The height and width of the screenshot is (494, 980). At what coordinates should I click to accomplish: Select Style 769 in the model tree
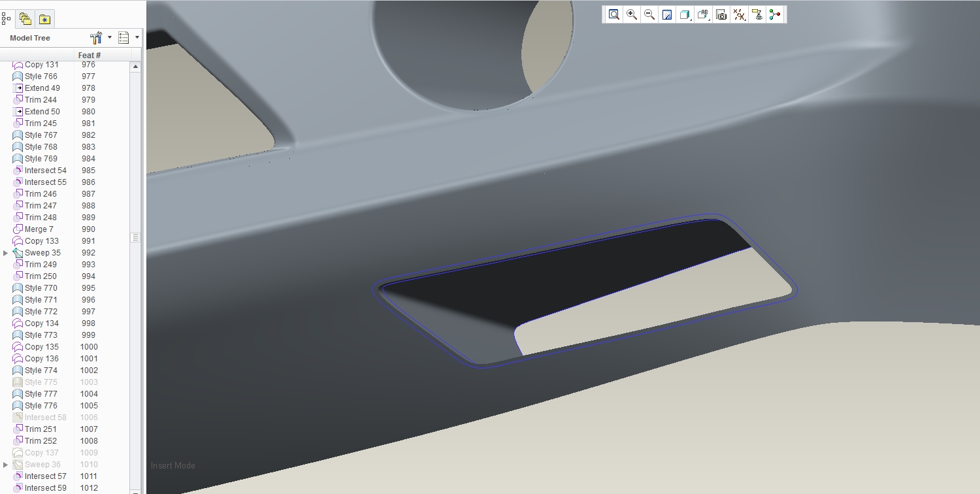41,159
